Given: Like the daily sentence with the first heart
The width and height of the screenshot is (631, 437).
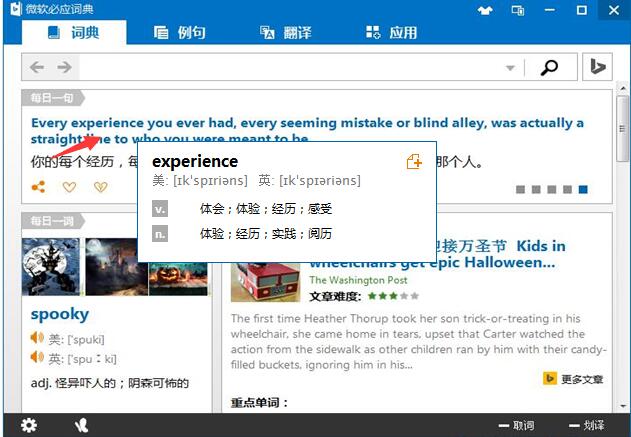Looking at the screenshot, I should pos(69,187).
